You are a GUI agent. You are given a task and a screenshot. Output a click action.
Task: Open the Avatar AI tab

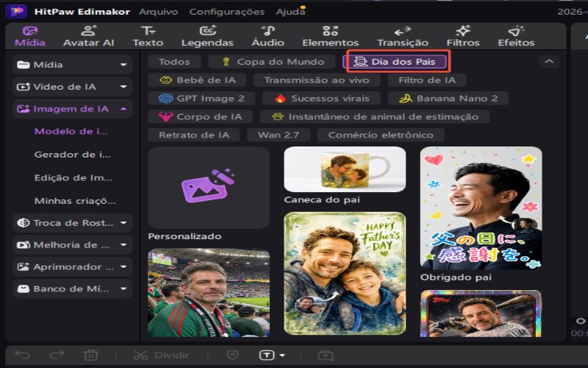pos(88,36)
